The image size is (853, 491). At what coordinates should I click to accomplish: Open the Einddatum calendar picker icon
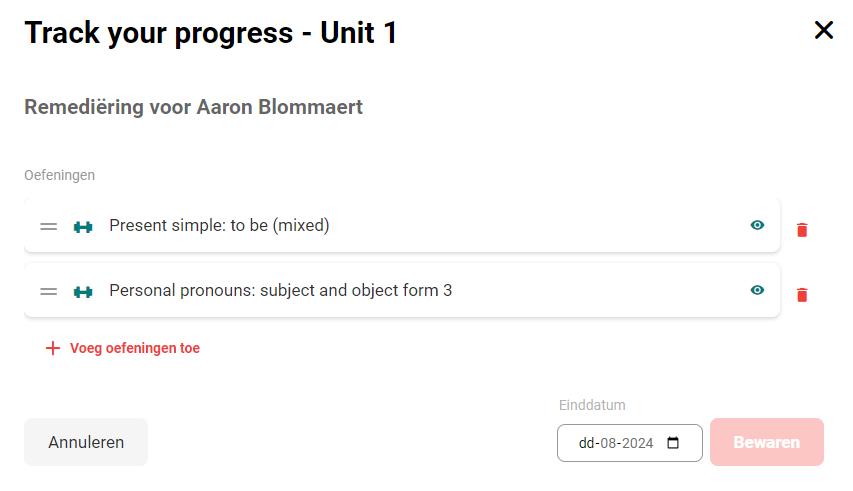tap(673, 443)
